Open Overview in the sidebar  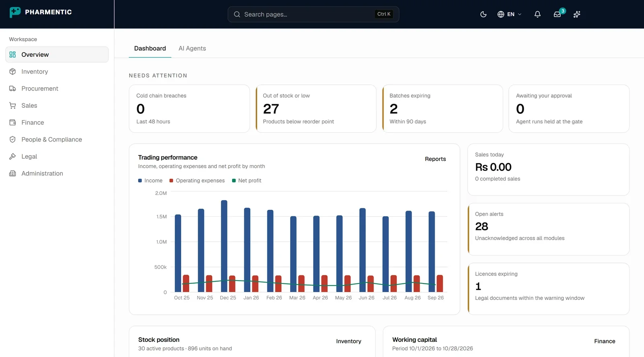[x=57, y=55]
